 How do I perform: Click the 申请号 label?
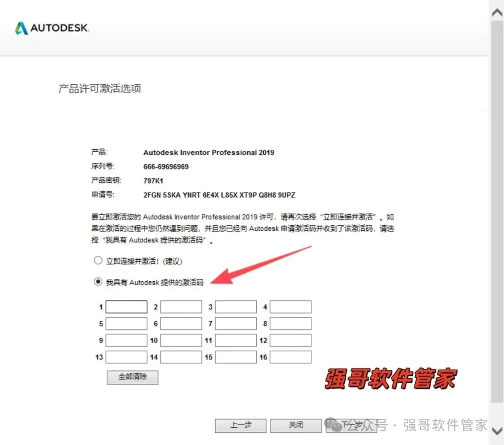coord(103,195)
